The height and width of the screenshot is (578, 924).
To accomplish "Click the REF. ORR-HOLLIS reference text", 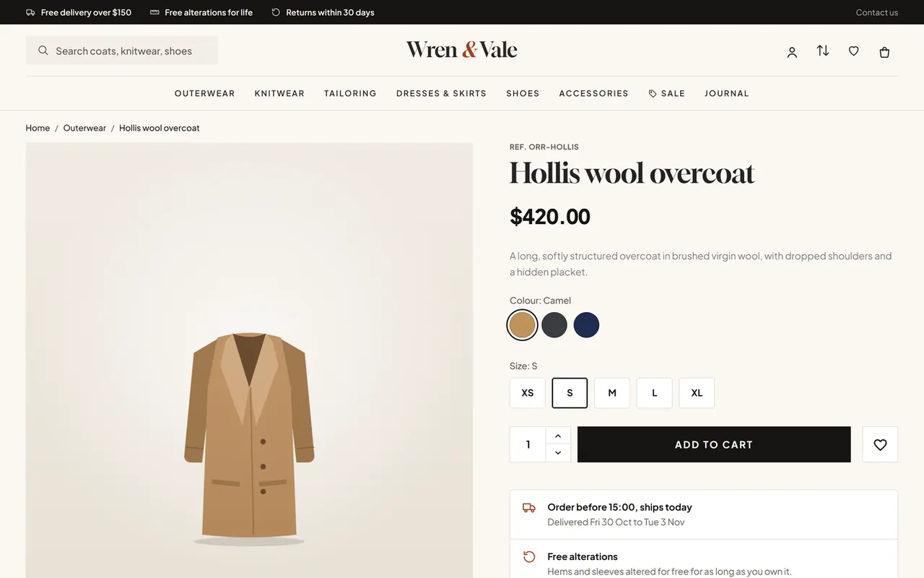I will (x=544, y=147).
